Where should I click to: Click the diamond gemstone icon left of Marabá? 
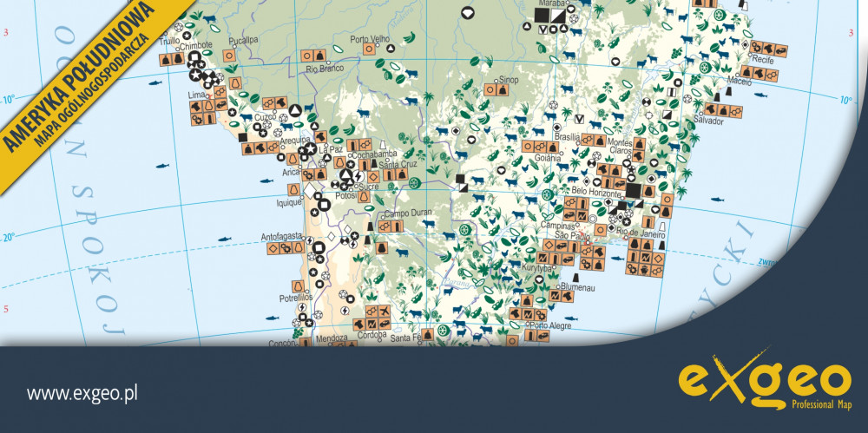pyautogui.click(x=469, y=12)
